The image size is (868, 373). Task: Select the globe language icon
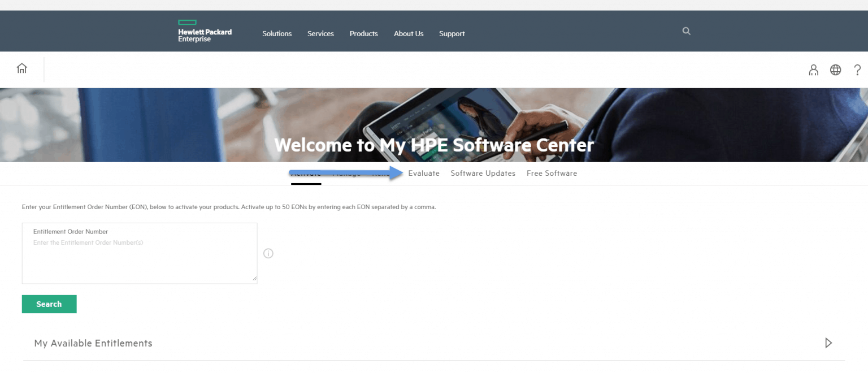[835, 70]
